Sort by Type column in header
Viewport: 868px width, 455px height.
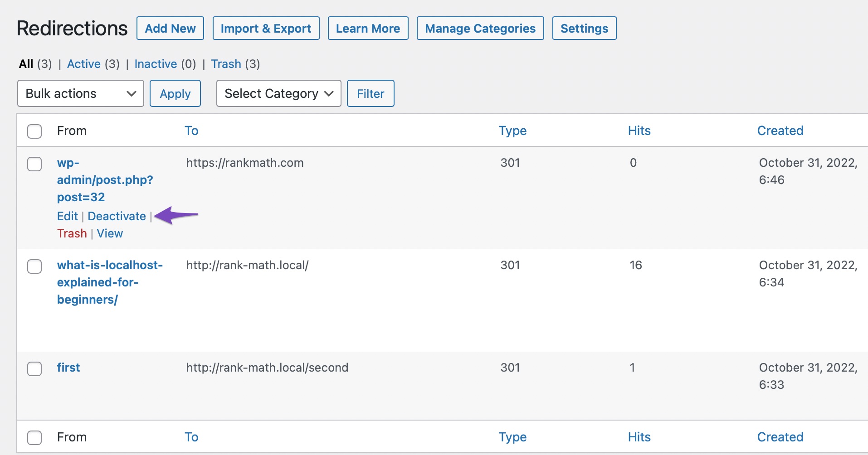(512, 131)
